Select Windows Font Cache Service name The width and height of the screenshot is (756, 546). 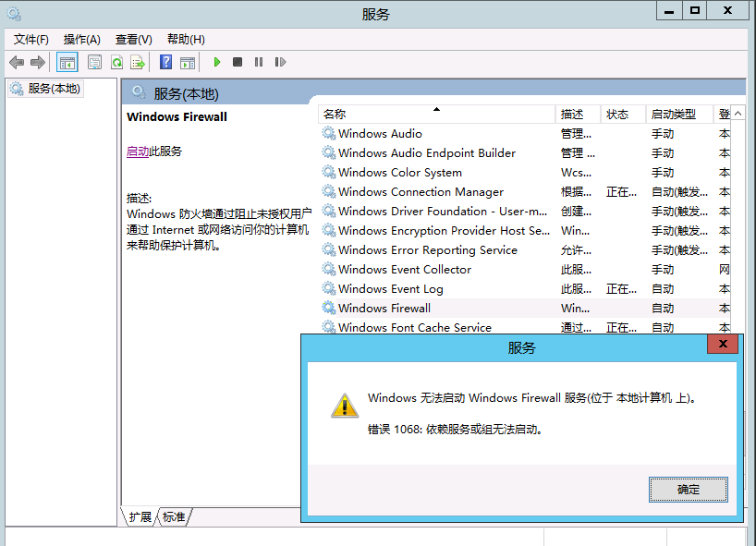415,327
